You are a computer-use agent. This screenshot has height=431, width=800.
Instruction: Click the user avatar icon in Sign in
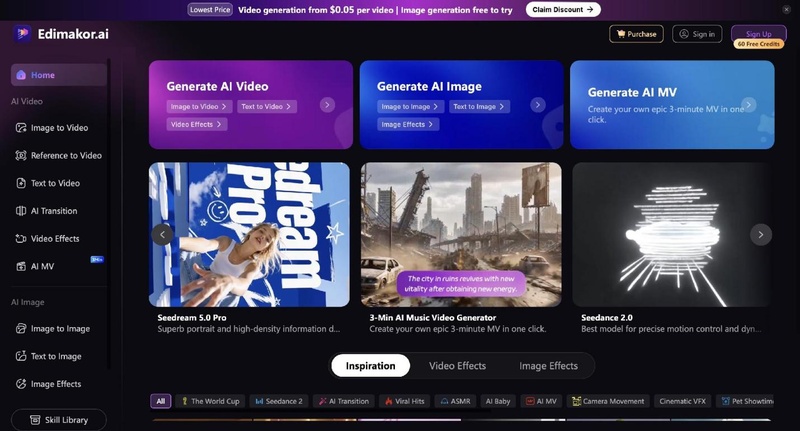point(684,34)
